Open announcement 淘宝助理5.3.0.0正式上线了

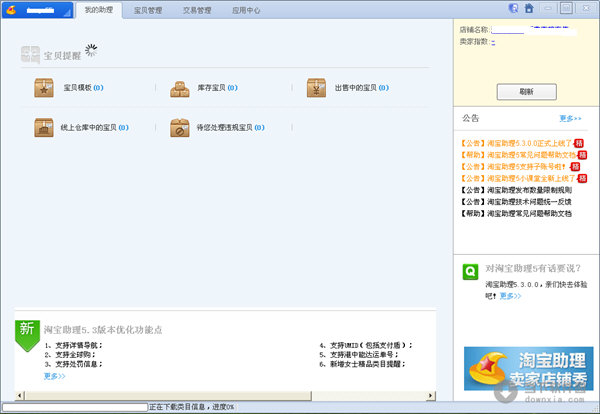pyautogui.click(x=517, y=143)
